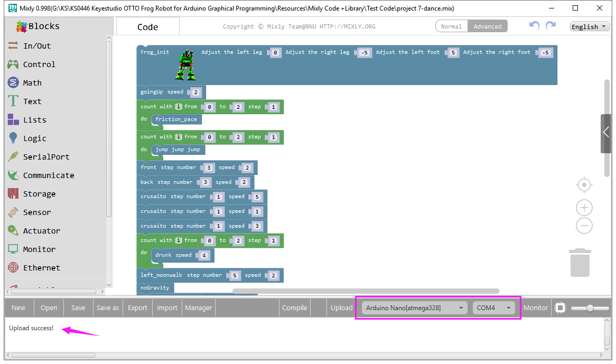Click the workspace vertical scrollbar
Viewport: 616px width, 364px height.
607,128
